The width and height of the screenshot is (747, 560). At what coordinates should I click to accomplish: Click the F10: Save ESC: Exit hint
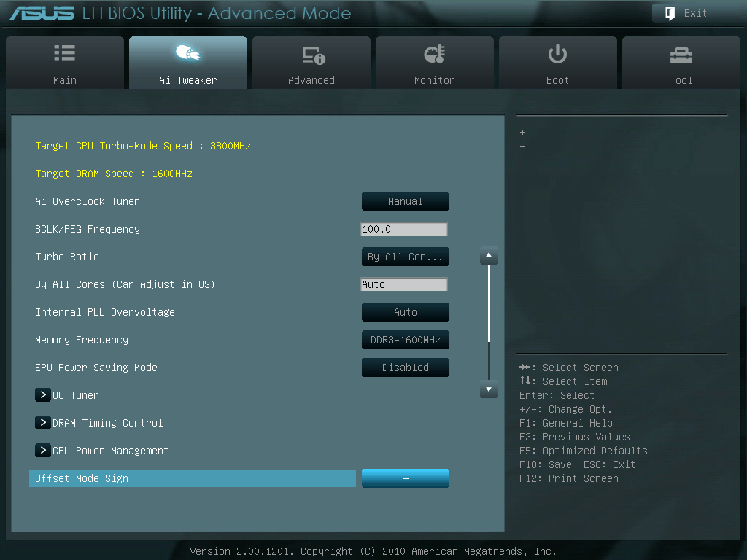point(578,464)
